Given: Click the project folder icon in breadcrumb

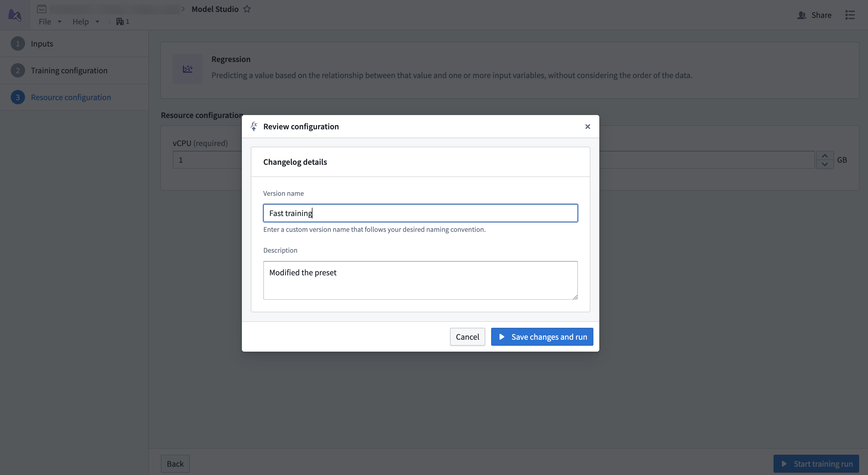Looking at the screenshot, I should tap(42, 9).
